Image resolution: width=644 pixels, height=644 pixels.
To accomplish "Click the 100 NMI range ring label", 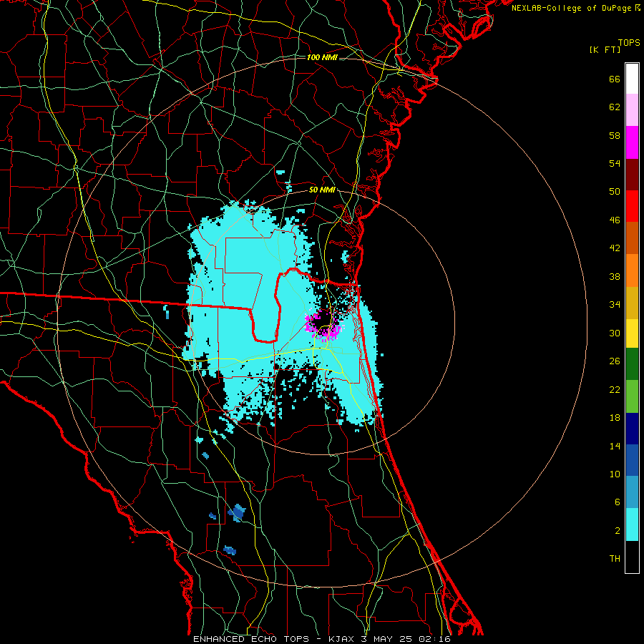I will [x=323, y=57].
